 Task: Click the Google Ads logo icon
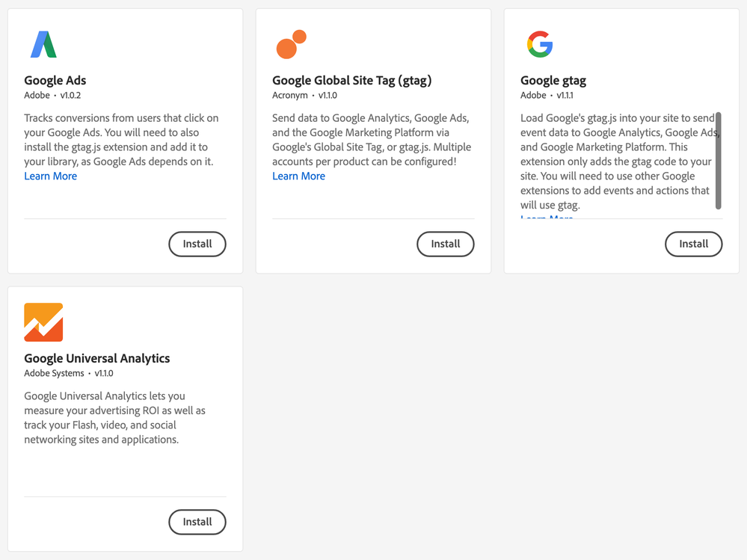(43, 44)
